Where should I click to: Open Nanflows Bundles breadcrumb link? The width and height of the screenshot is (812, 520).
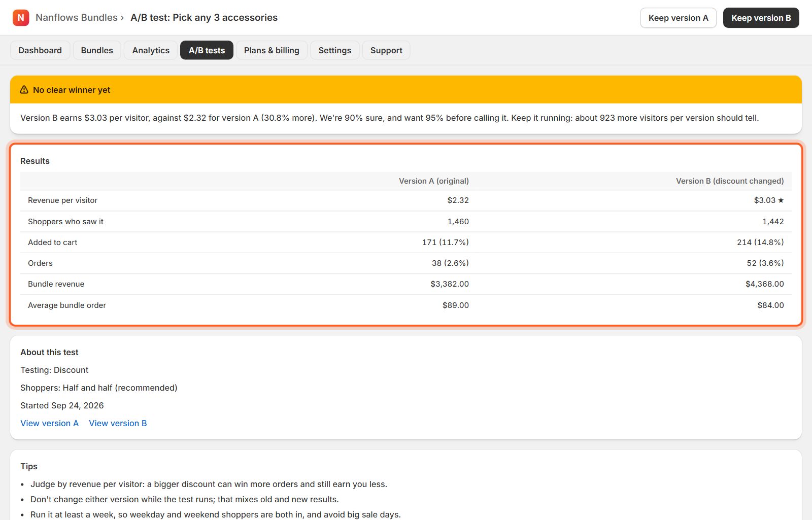[x=77, y=18]
